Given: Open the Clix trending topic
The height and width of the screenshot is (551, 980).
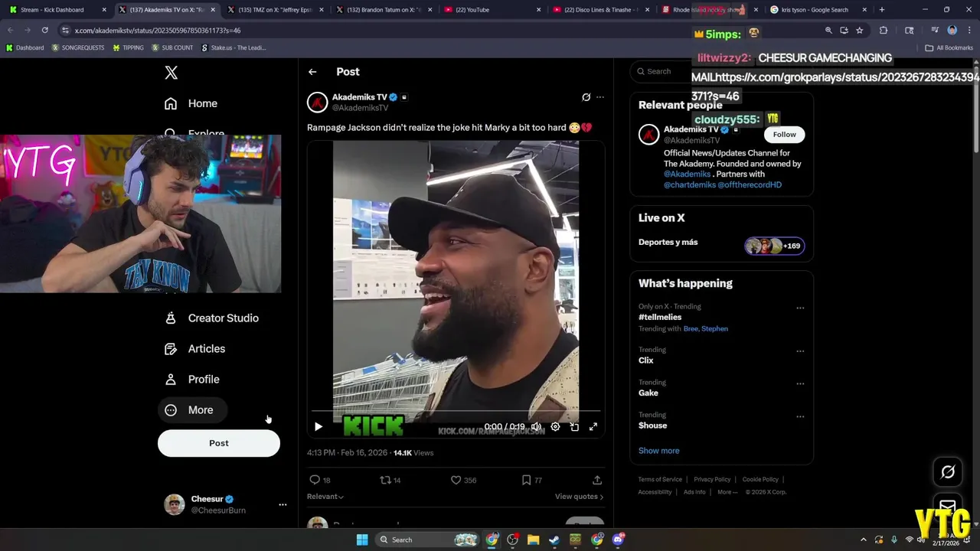Looking at the screenshot, I should coord(646,360).
